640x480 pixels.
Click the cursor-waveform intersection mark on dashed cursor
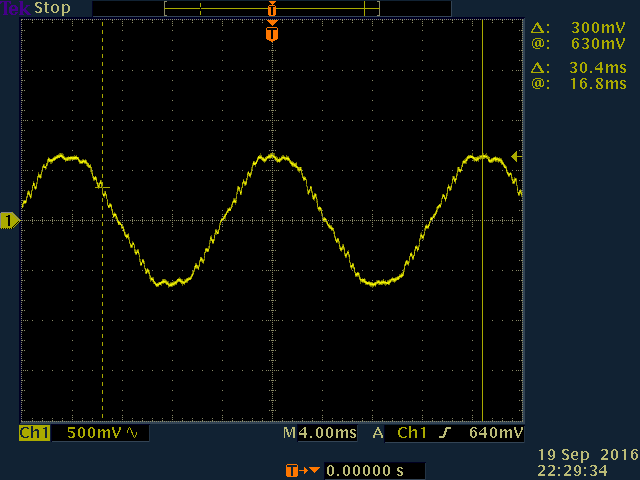click(x=101, y=185)
